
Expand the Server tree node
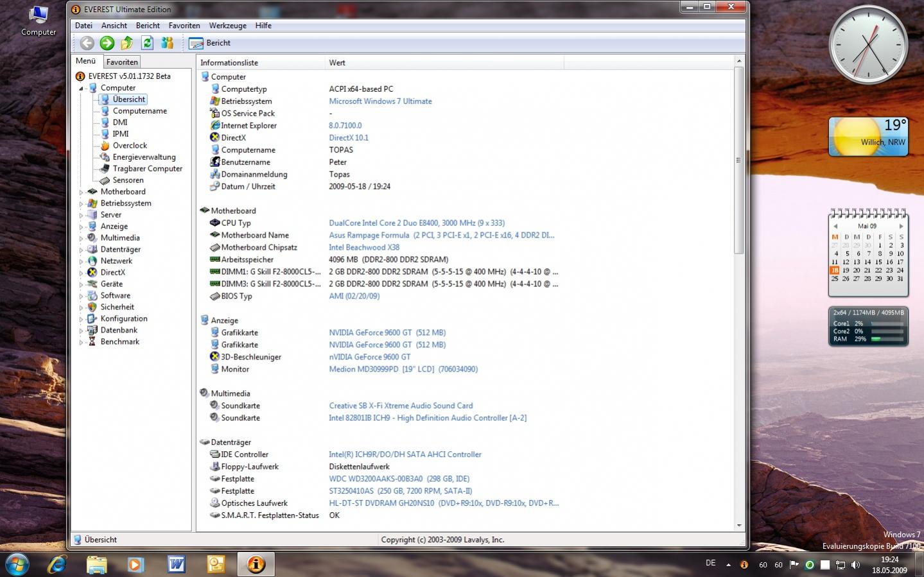(82, 215)
